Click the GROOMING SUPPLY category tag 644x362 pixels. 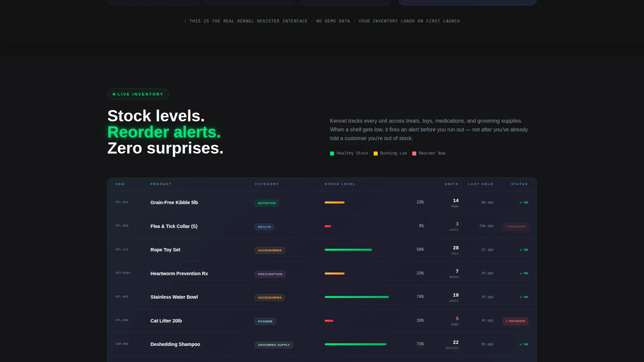[274, 345]
